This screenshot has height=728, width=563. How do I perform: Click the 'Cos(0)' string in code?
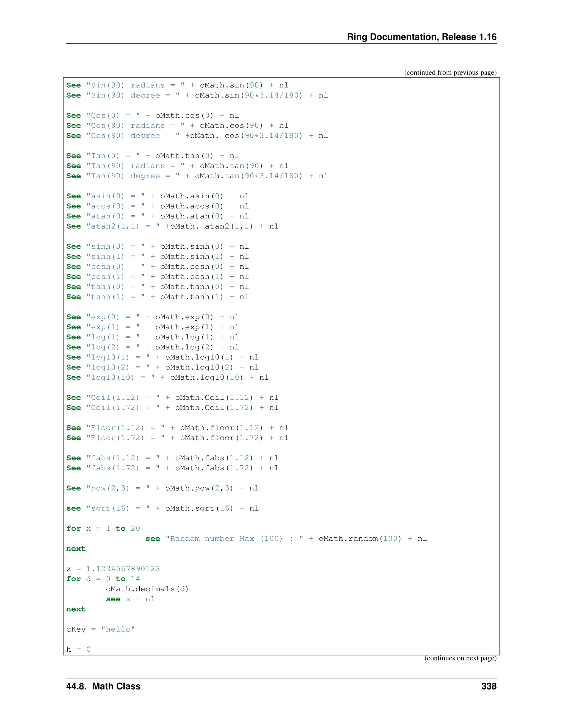pos(103,116)
